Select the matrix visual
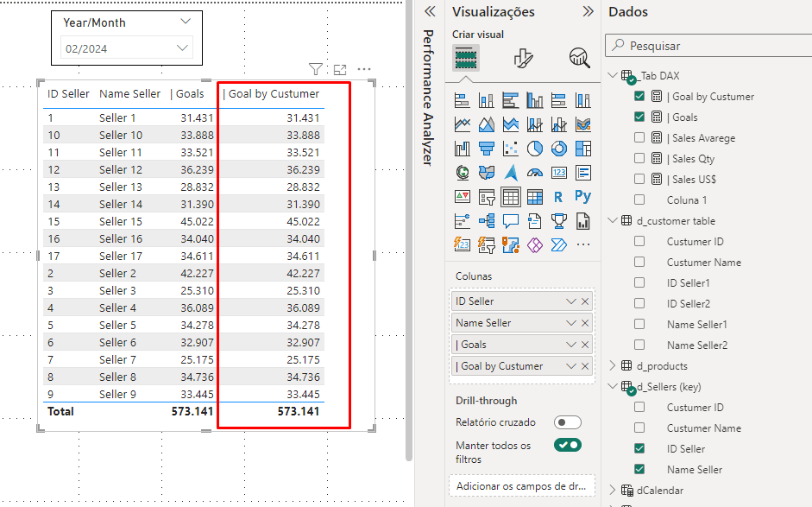This screenshot has height=507, width=812. click(535, 197)
